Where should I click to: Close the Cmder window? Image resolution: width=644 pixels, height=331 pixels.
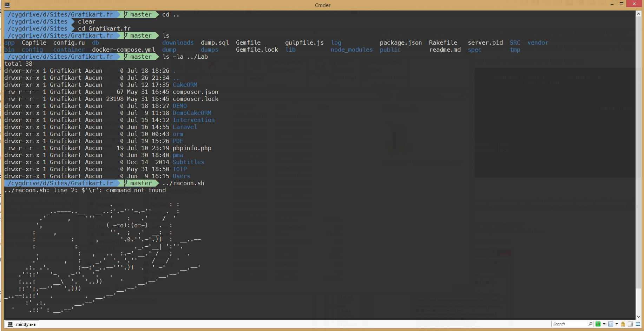[x=634, y=4]
